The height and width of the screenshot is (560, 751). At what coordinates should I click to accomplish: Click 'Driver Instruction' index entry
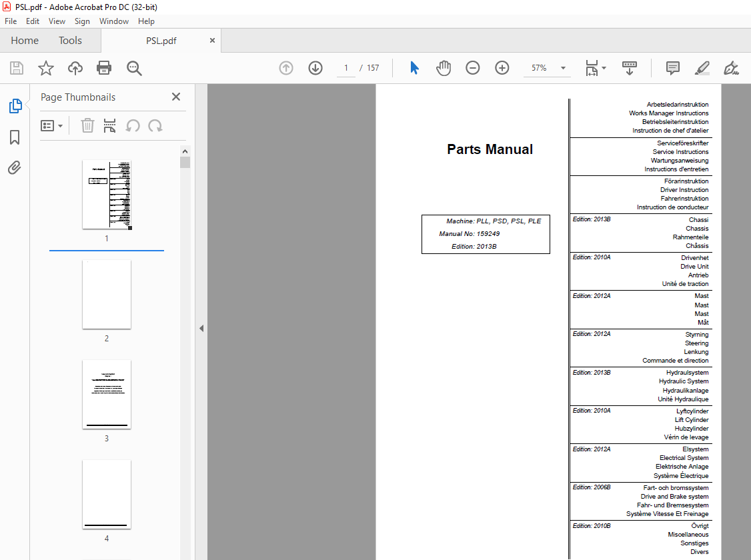pyautogui.click(x=684, y=189)
